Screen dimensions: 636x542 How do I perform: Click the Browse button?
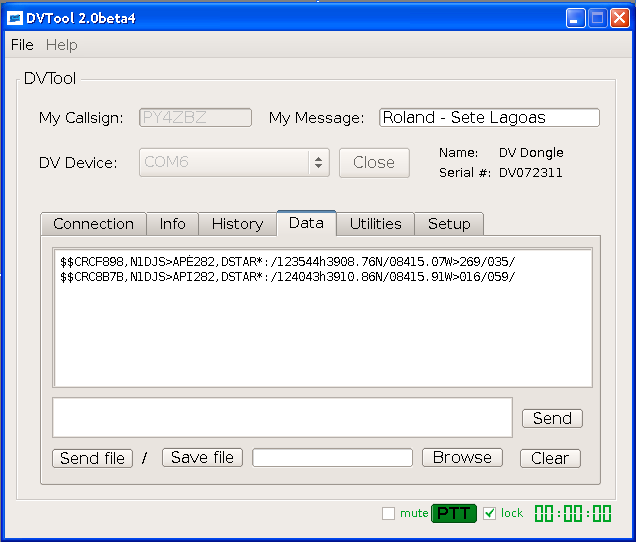click(462, 458)
